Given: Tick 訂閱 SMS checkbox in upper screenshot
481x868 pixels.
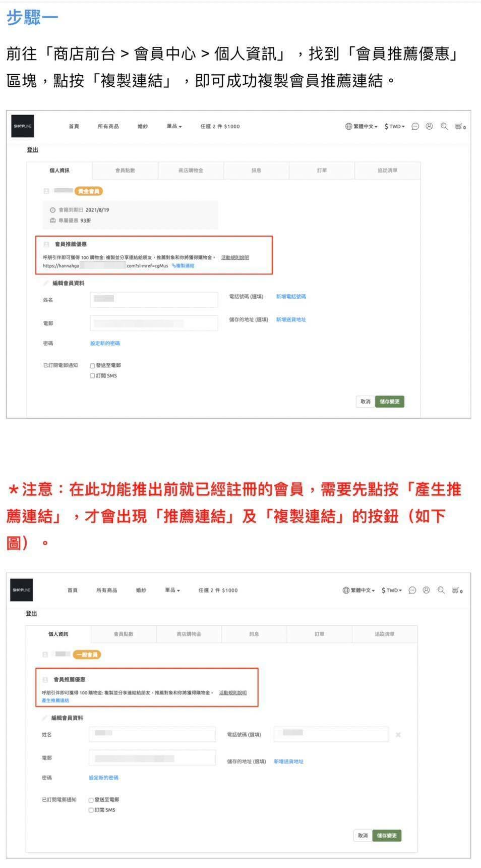Looking at the screenshot, I should pyautogui.click(x=92, y=376).
